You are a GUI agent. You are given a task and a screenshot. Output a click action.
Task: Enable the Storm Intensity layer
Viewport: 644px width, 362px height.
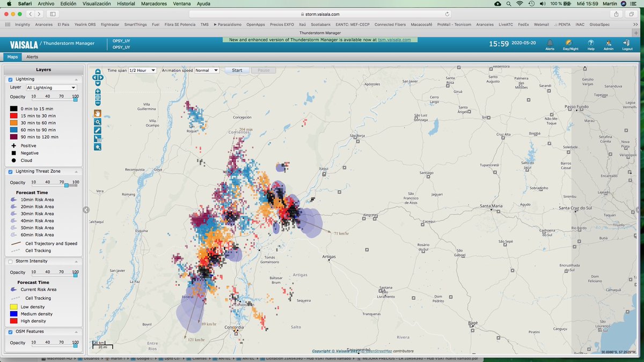(x=10, y=262)
